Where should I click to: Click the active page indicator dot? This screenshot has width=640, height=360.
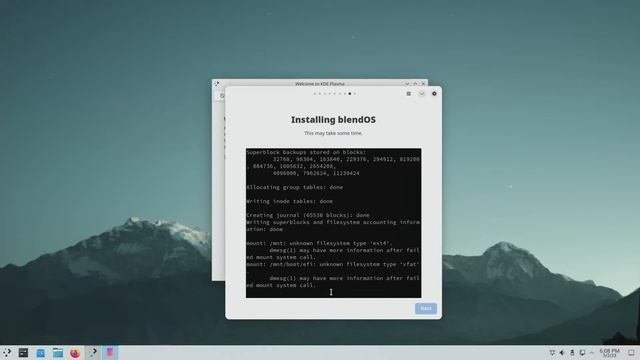(x=350, y=94)
